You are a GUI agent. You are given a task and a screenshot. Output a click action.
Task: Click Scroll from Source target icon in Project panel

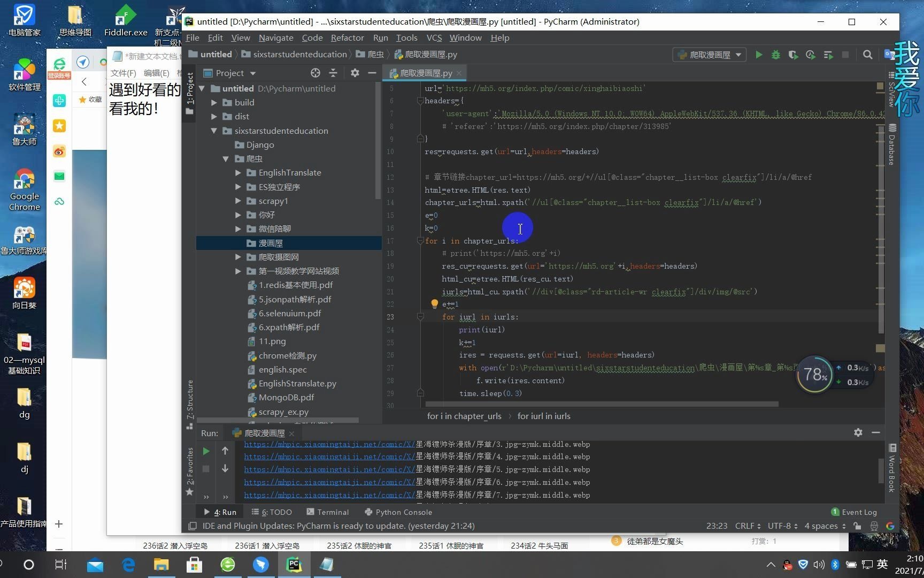click(x=315, y=73)
